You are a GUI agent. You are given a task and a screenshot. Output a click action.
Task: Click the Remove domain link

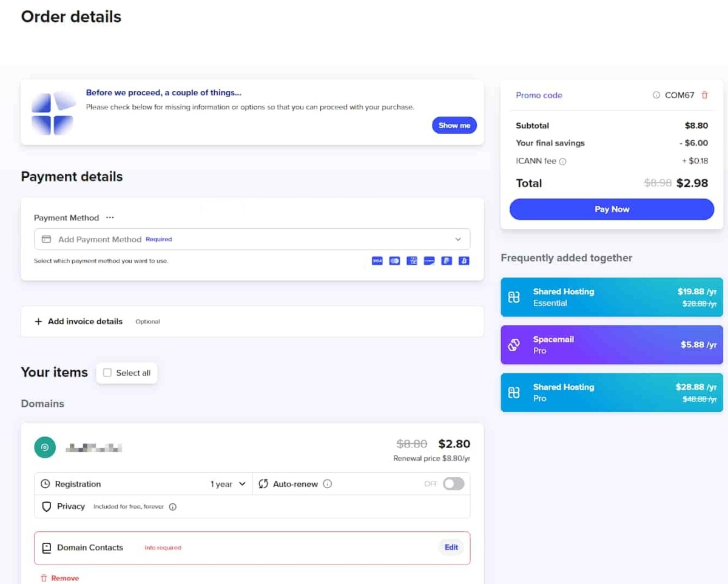pyautogui.click(x=59, y=579)
